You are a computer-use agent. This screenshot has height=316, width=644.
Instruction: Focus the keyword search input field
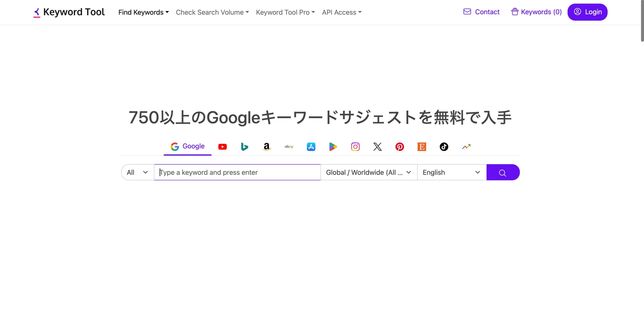(237, 172)
